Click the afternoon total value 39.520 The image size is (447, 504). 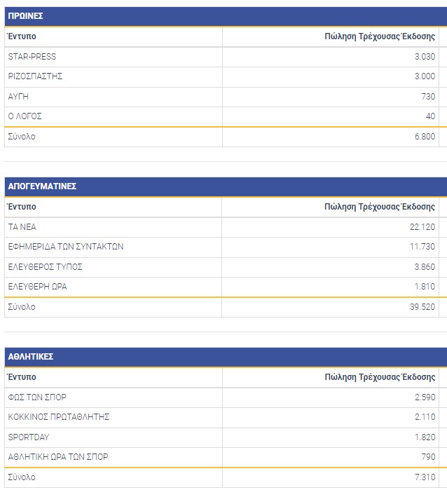pyautogui.click(x=422, y=307)
